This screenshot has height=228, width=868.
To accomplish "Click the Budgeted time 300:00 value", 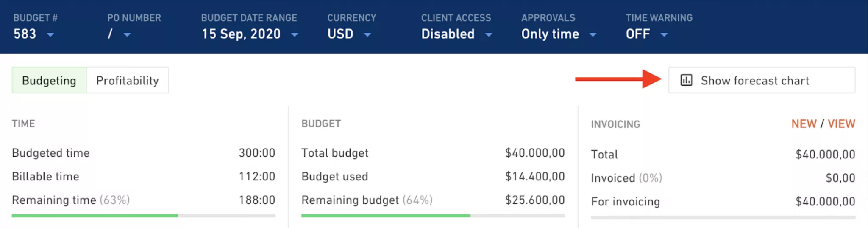I will coord(257,153).
